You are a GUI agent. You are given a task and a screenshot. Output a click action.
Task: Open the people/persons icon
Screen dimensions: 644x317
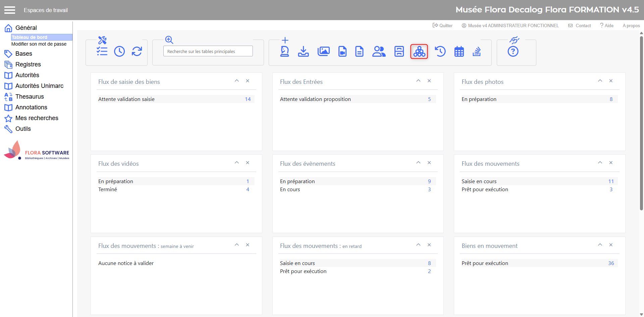click(x=379, y=51)
